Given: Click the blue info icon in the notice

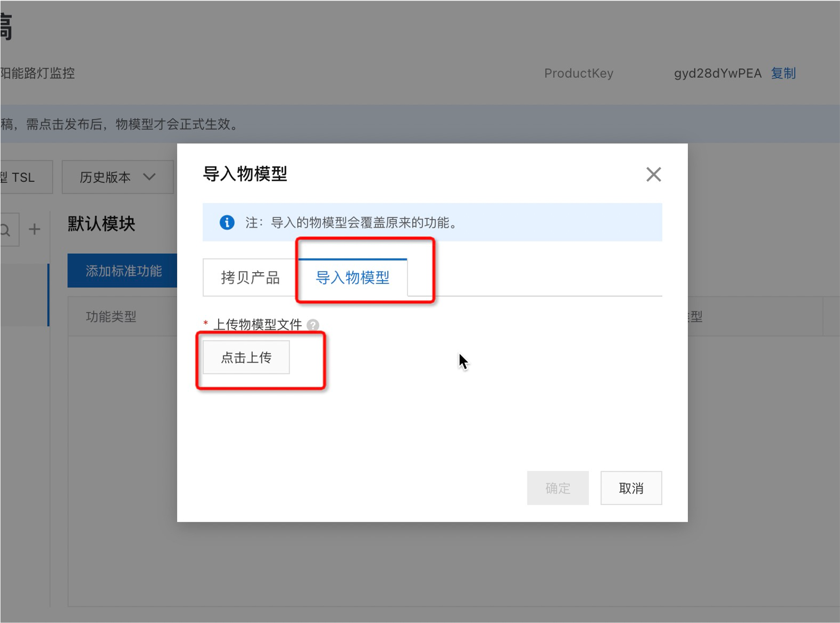Looking at the screenshot, I should point(227,223).
